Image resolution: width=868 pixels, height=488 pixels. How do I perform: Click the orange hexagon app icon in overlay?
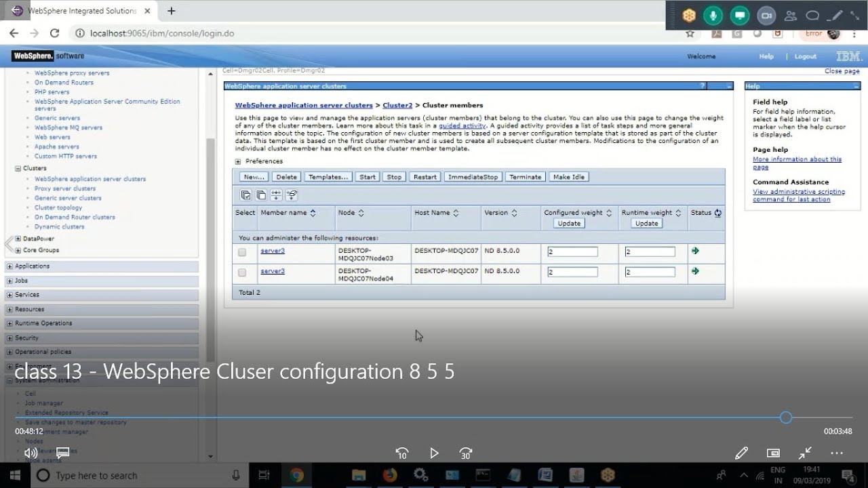689,15
